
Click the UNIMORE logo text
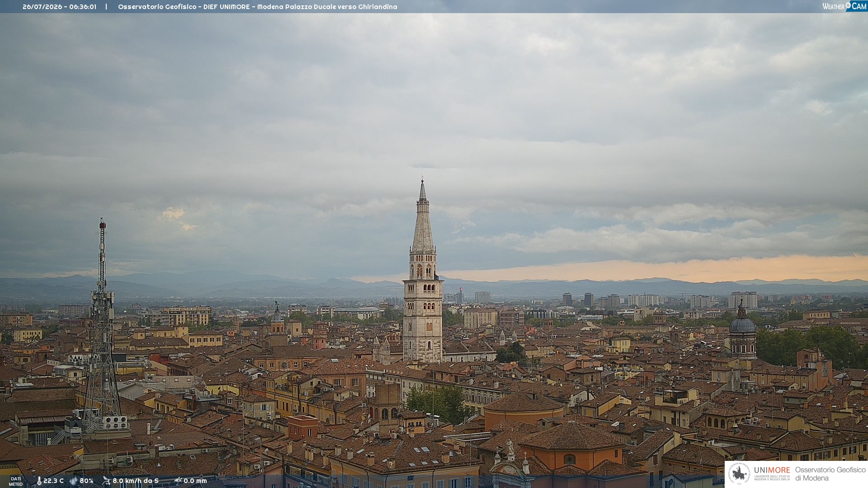click(x=772, y=470)
